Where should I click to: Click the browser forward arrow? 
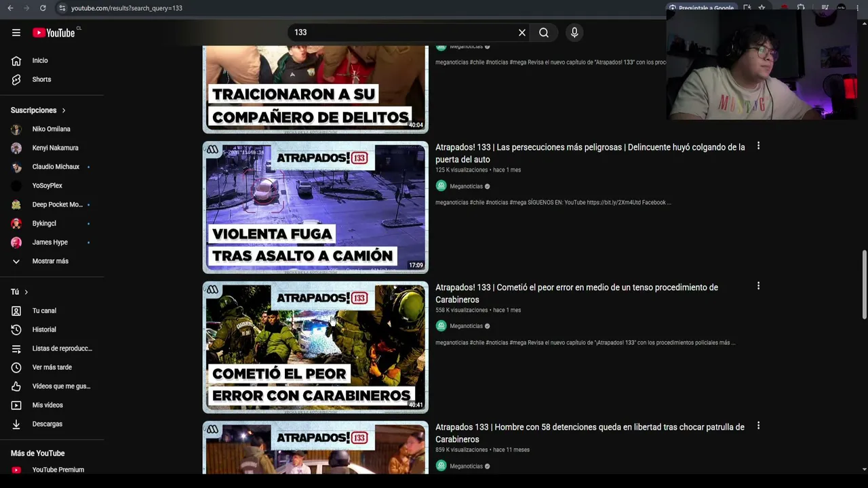[26, 8]
